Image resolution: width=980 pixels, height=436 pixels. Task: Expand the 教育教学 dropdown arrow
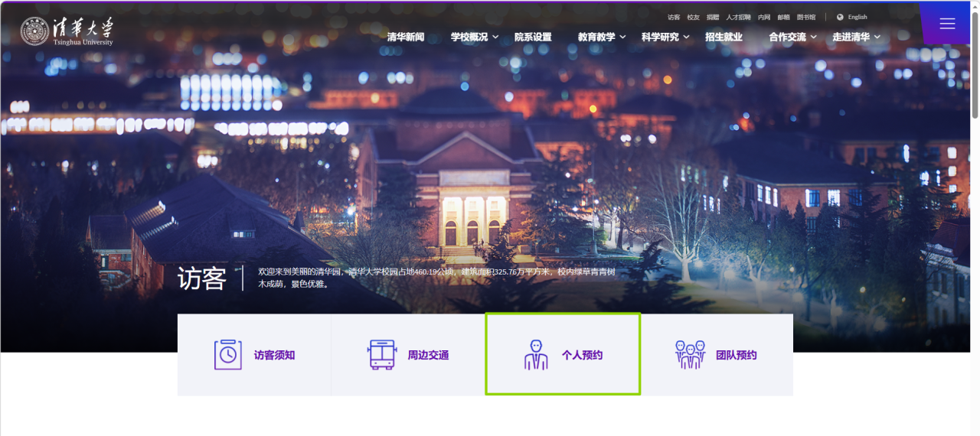pos(622,37)
